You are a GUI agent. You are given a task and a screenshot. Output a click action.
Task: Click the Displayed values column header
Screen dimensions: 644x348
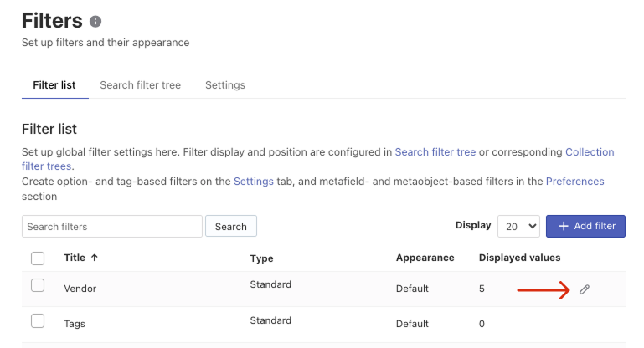[519, 258]
